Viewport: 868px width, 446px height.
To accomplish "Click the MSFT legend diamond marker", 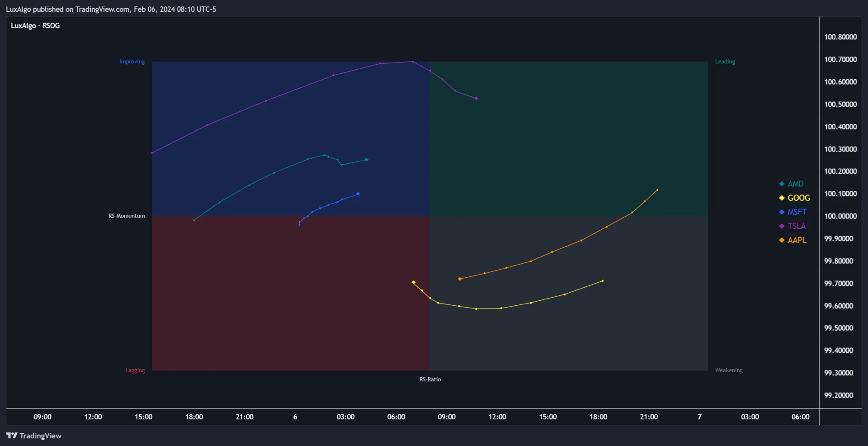I will 782,212.
